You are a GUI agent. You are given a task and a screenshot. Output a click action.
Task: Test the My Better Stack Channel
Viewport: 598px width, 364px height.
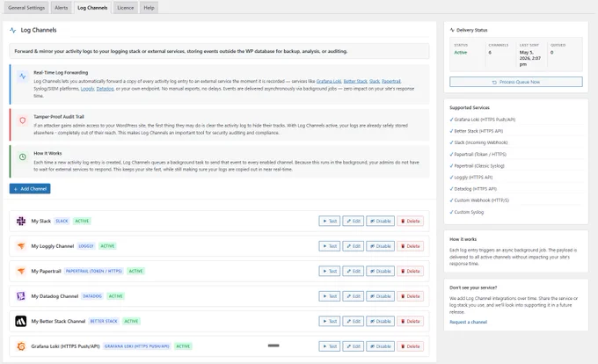(330, 321)
